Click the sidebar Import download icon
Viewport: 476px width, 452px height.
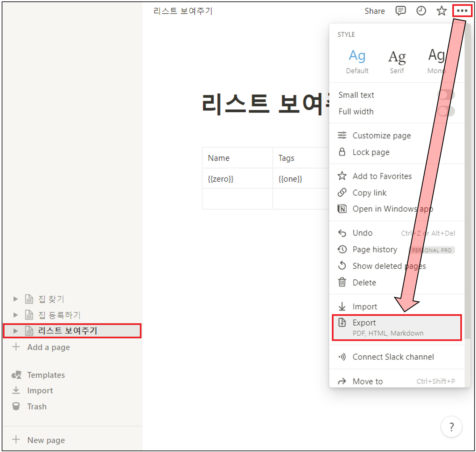(x=16, y=391)
